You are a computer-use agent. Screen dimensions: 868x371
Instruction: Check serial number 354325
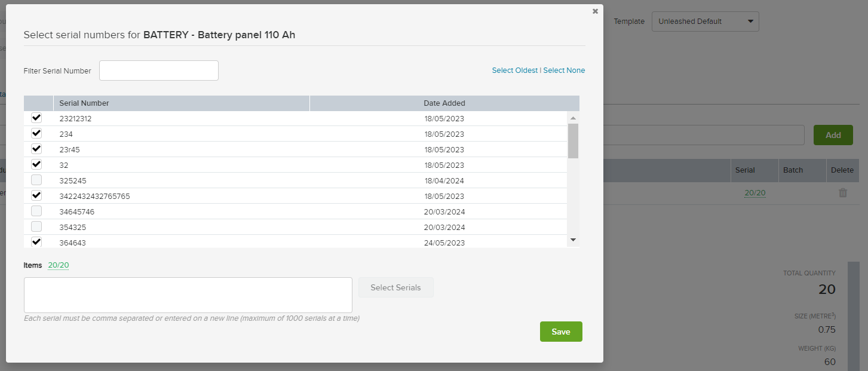click(x=36, y=226)
